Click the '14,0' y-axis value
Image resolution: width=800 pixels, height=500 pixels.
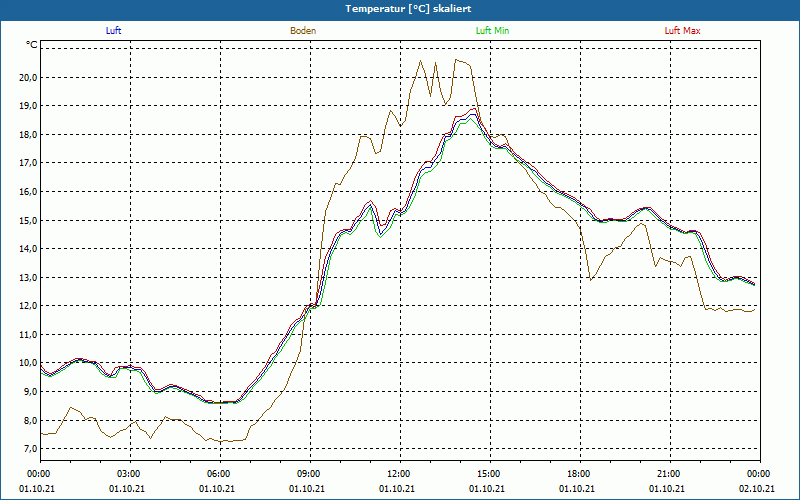29,249
